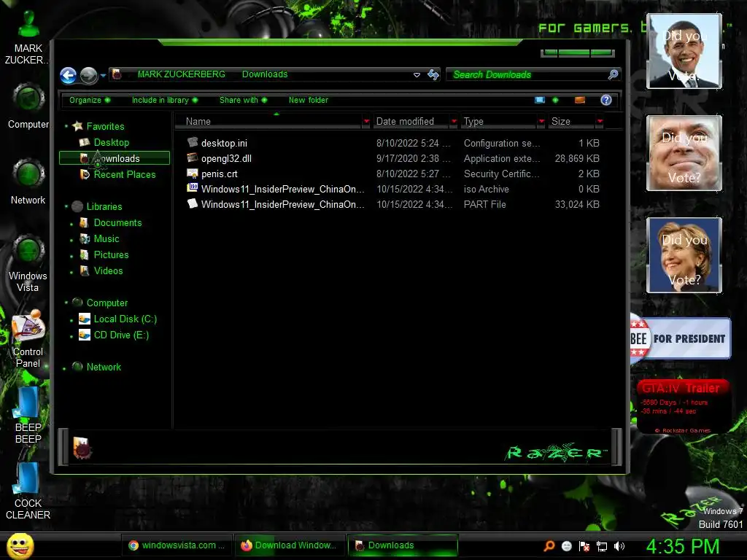Open Type column filter dropdown

(x=541, y=122)
